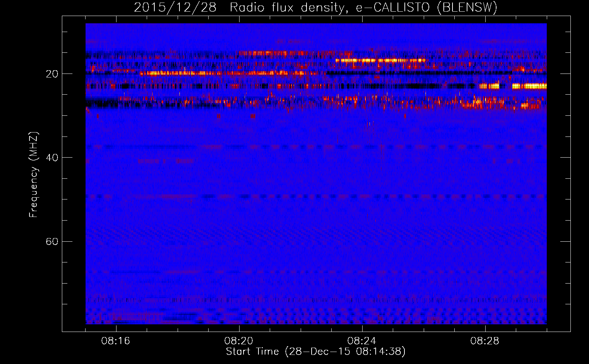589x364 pixels.
Task: Click the '08:28' time tick label
Action: 485,341
